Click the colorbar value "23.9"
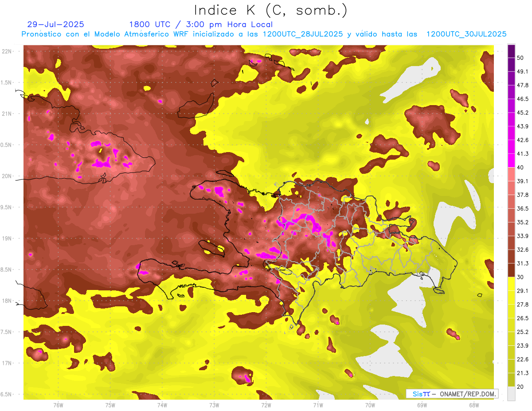 pos(523,346)
